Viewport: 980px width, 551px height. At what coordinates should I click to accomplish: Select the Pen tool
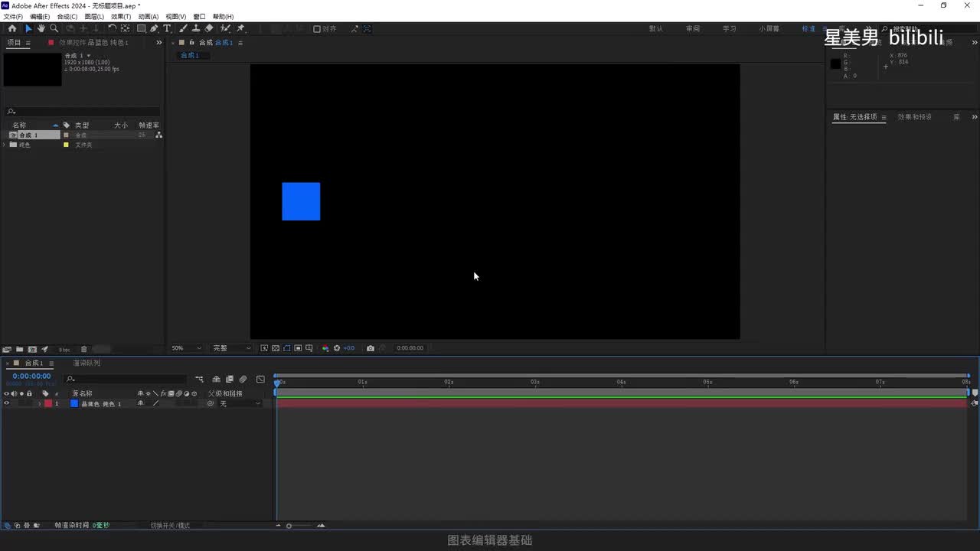click(154, 28)
